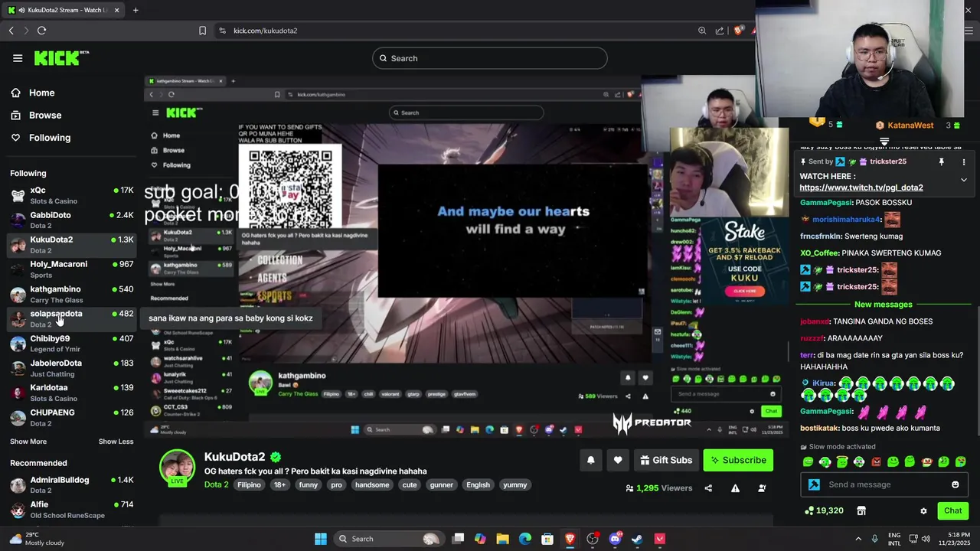
Task: Click the Gift Subs button
Action: (666, 460)
